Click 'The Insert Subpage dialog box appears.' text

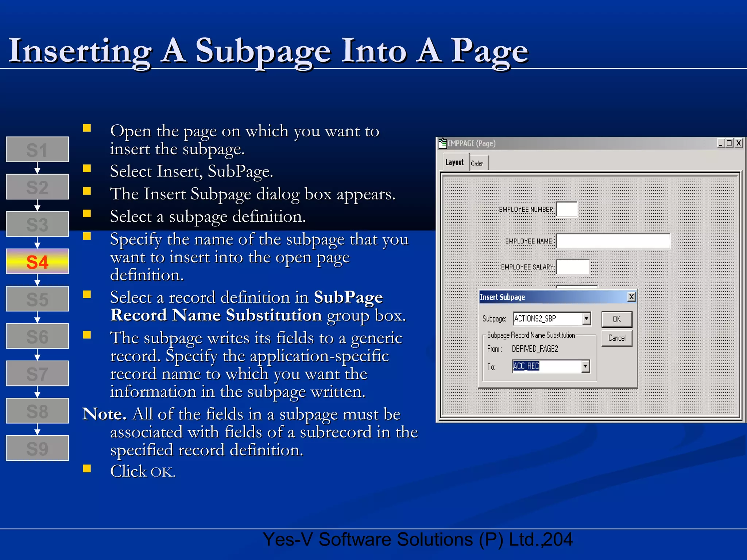253,194
